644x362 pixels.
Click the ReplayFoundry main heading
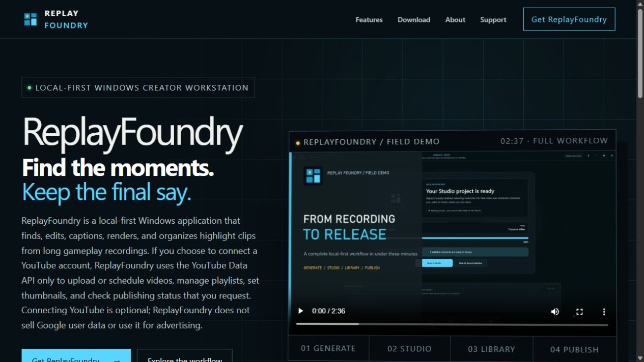pos(132,133)
